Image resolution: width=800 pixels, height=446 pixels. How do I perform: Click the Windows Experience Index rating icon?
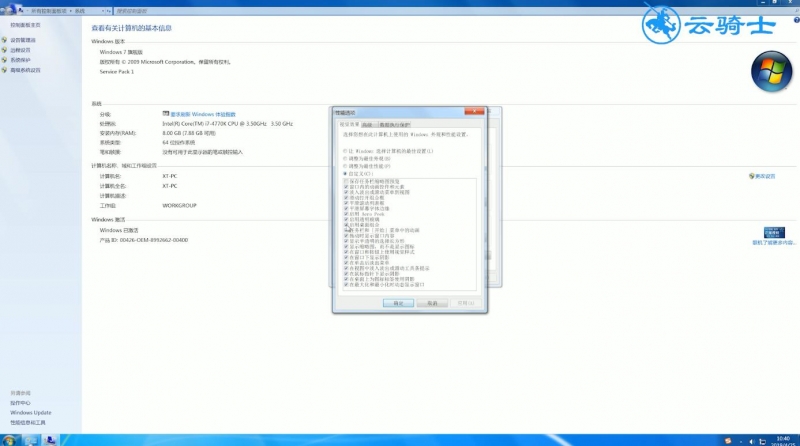click(x=166, y=114)
